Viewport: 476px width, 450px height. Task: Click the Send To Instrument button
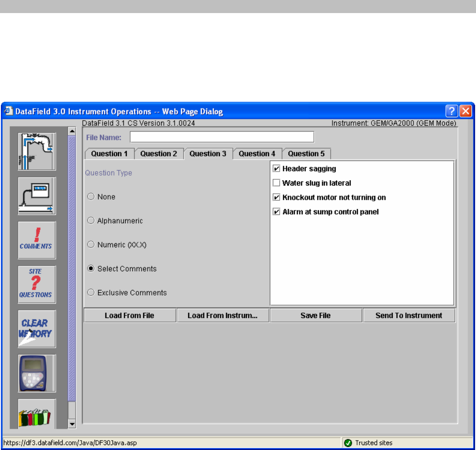[x=409, y=315]
